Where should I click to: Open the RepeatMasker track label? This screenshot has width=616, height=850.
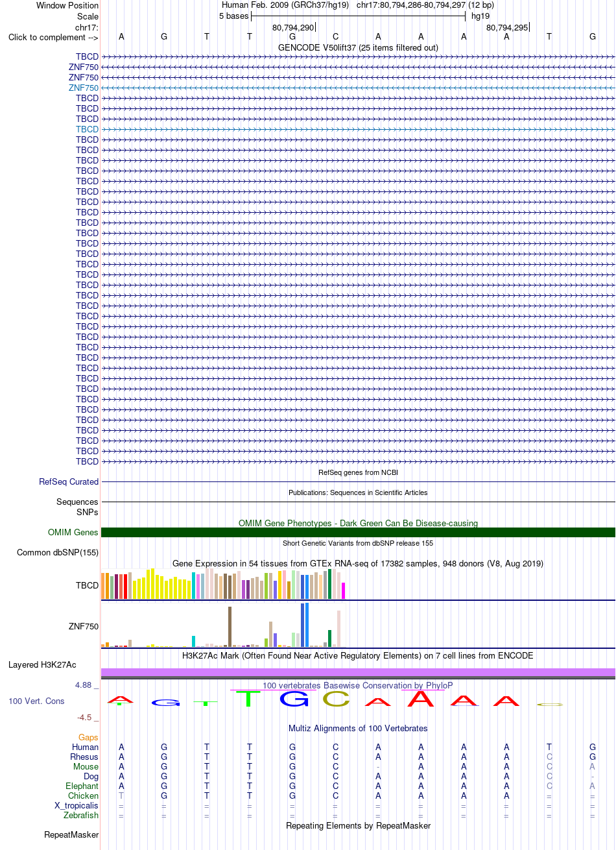click(x=71, y=835)
